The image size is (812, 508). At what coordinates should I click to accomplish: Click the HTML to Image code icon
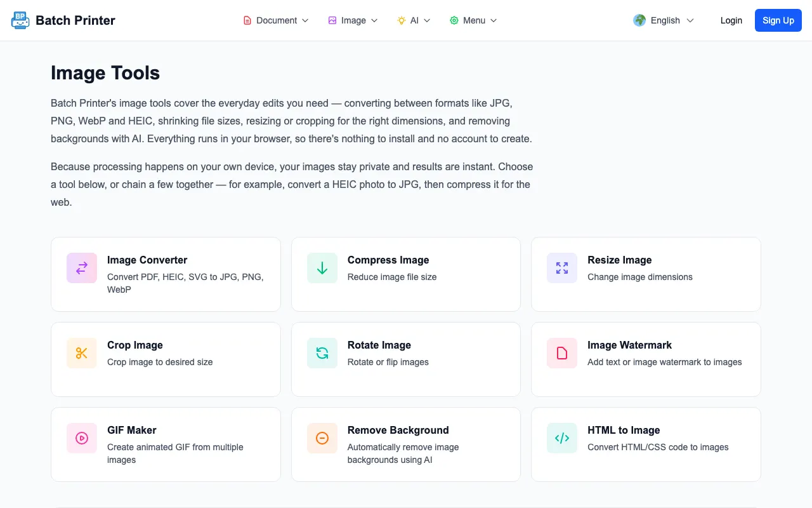click(x=562, y=438)
